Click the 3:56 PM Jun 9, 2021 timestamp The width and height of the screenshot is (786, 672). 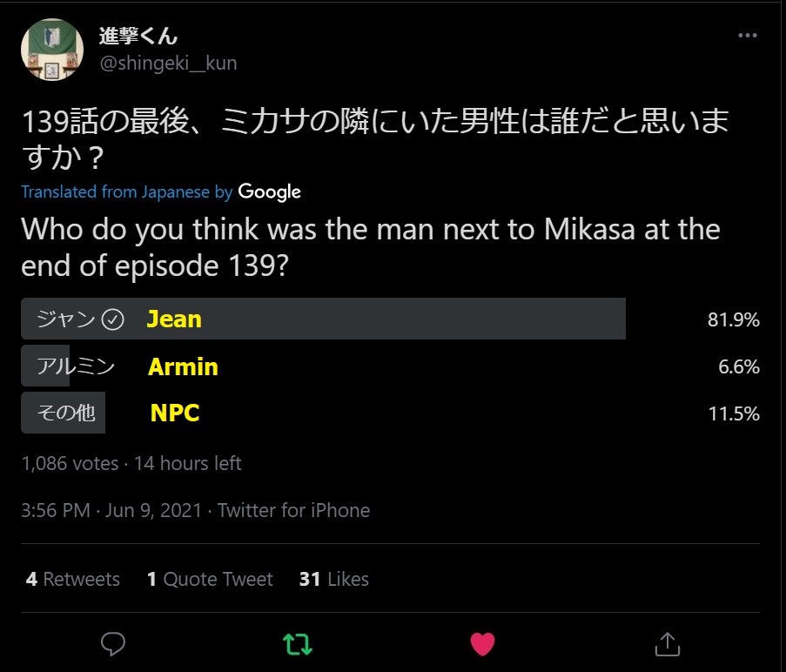click(111, 510)
